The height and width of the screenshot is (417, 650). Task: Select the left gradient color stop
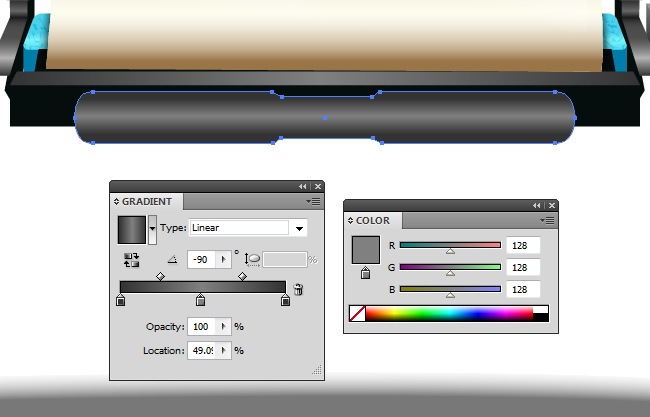(x=120, y=300)
